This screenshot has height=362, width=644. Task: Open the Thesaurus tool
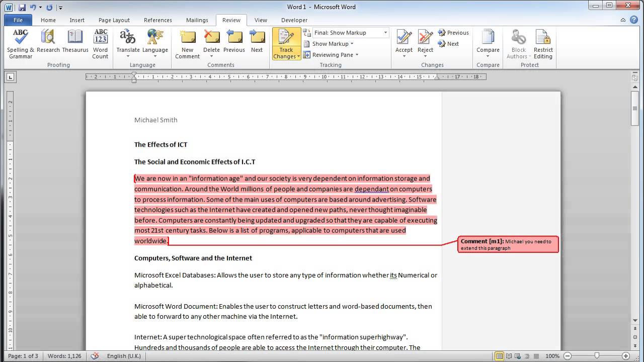[x=75, y=41]
